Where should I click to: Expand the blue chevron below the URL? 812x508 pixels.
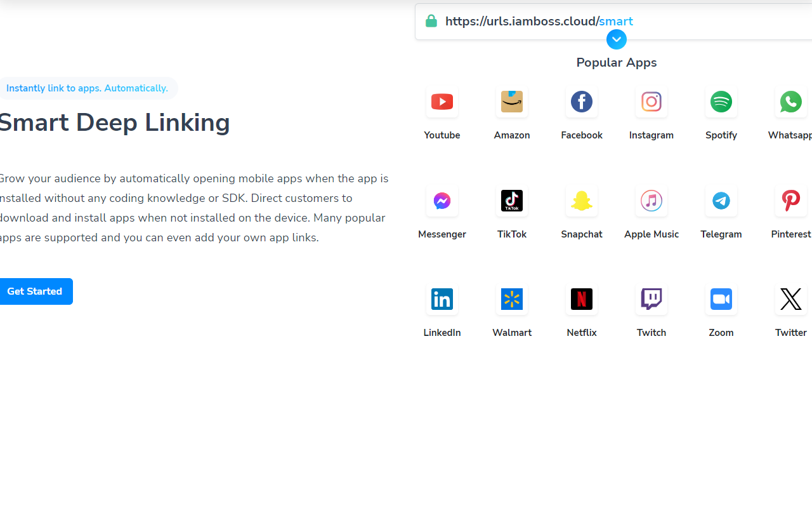pyautogui.click(x=616, y=39)
